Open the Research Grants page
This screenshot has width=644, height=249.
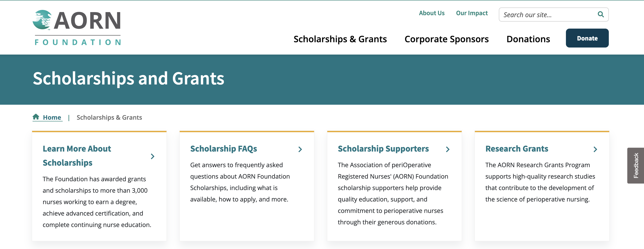pyautogui.click(x=516, y=149)
